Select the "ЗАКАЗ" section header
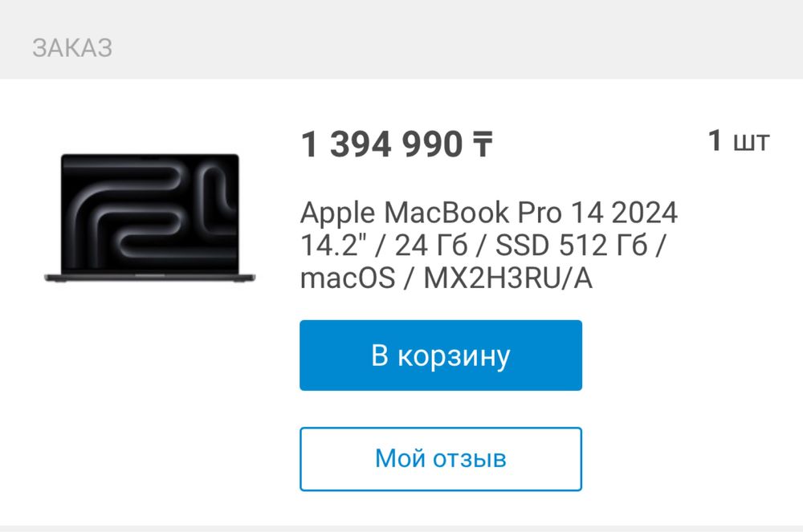This screenshot has height=532, width=803. point(72,48)
